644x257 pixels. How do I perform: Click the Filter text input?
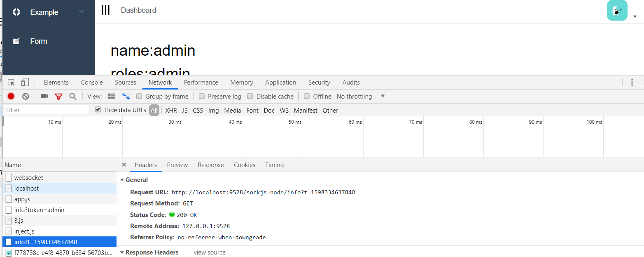pyautogui.click(x=46, y=110)
